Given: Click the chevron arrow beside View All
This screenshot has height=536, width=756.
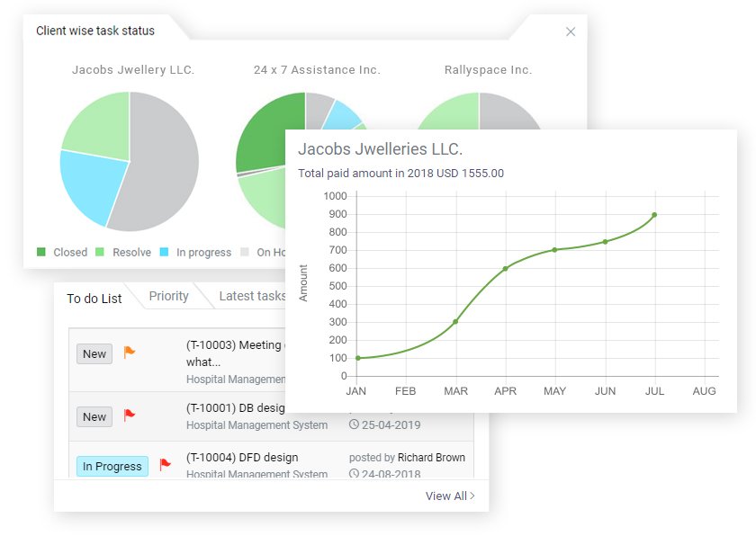Looking at the screenshot, I should coord(473,496).
